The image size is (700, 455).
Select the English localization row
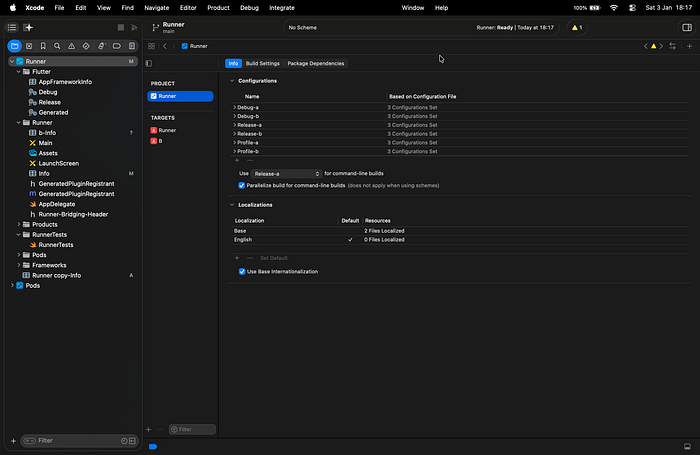pos(460,240)
